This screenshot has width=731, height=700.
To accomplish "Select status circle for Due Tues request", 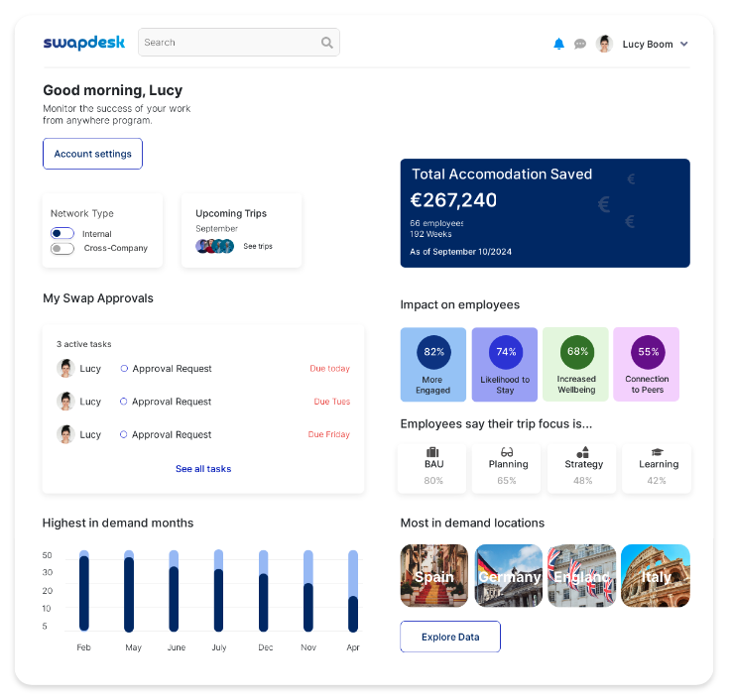I will coord(124,402).
